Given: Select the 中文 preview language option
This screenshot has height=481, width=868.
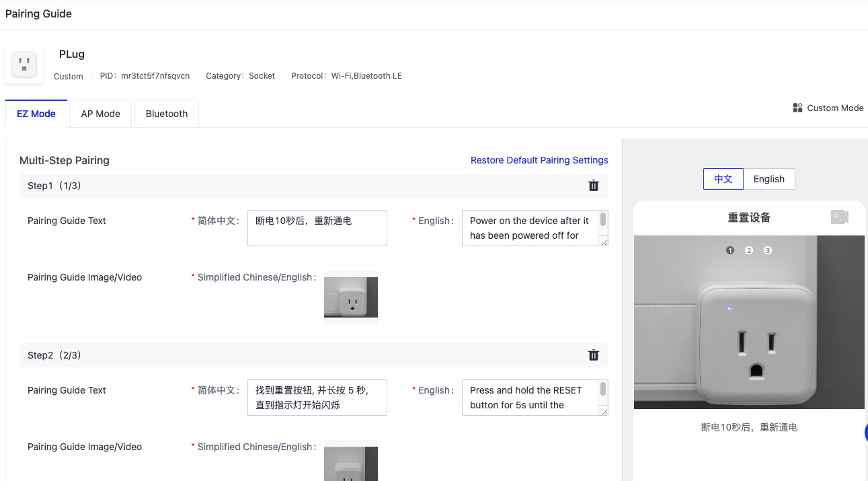Looking at the screenshot, I should click(723, 178).
